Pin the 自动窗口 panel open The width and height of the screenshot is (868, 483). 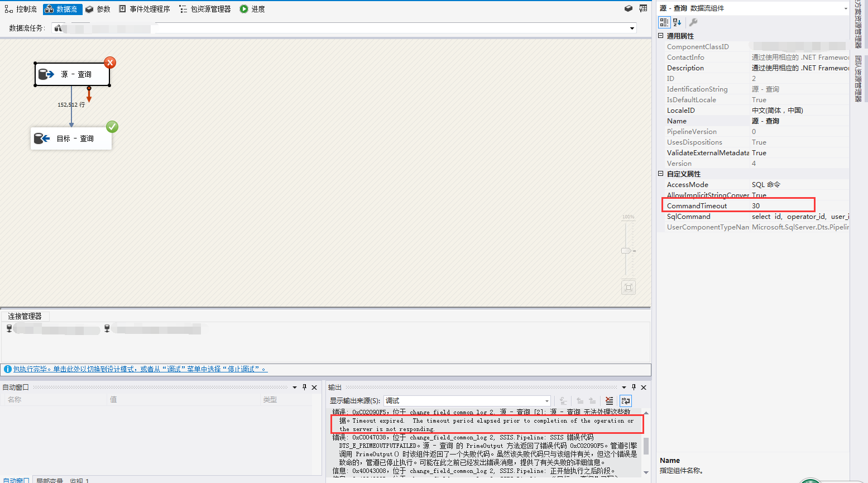[304, 387]
